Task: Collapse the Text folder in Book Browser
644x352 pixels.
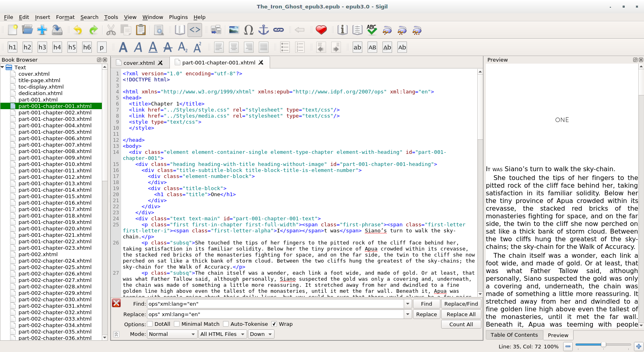Action: coord(3,68)
